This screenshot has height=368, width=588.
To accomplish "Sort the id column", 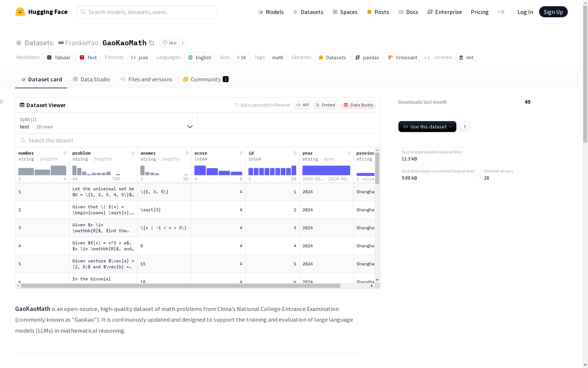I will (295, 153).
